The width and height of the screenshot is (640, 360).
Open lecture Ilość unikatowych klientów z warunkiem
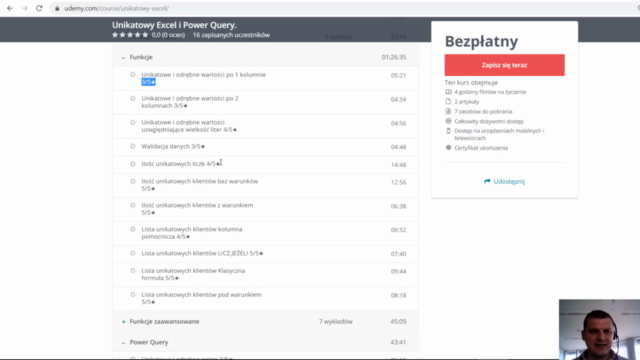[x=197, y=209]
